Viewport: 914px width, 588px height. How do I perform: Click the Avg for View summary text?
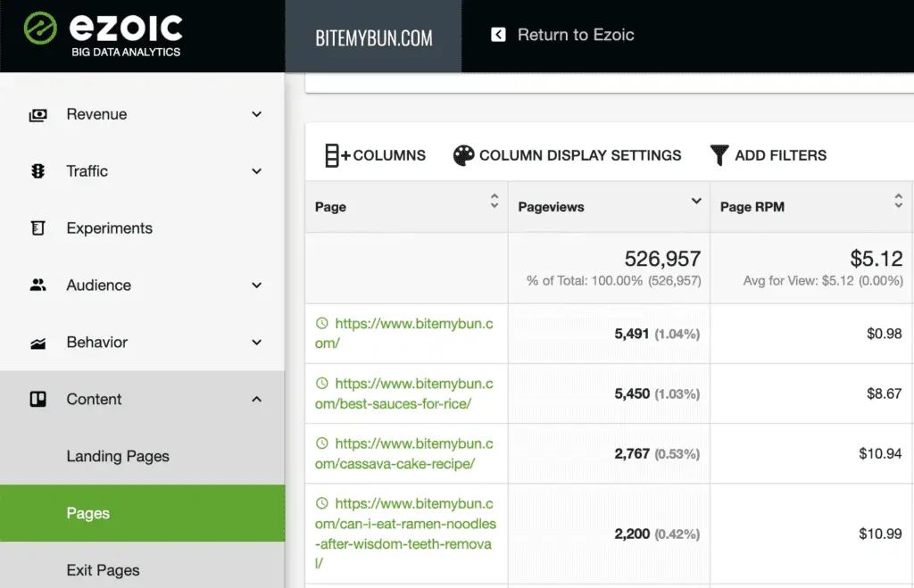point(823,281)
